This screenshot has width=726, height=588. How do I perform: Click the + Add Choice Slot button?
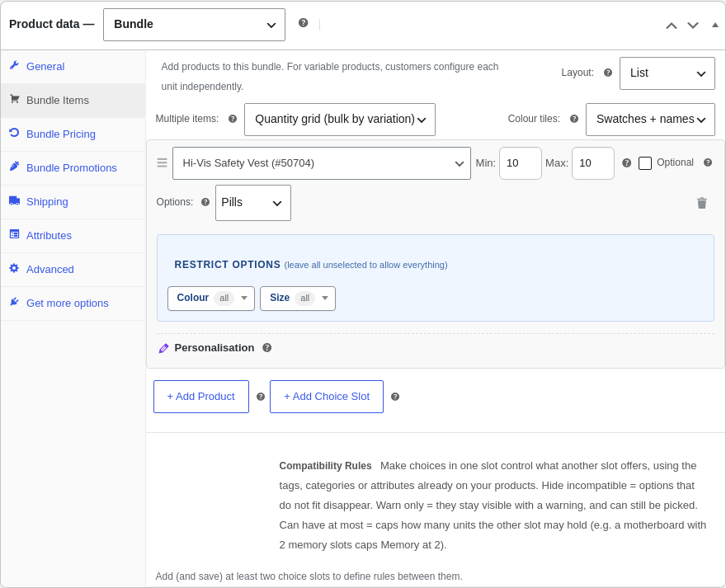pos(327,397)
